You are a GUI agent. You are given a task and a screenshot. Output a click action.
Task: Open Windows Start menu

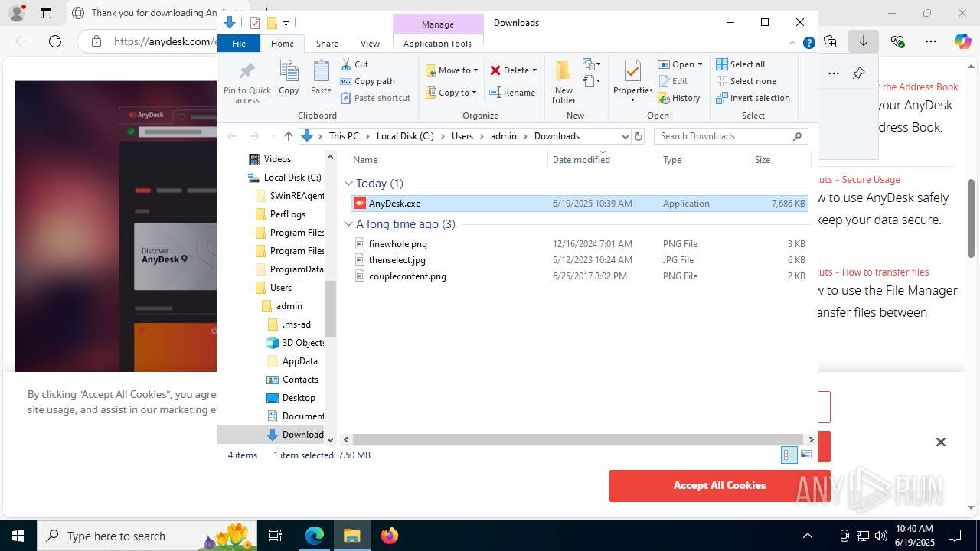[18, 536]
